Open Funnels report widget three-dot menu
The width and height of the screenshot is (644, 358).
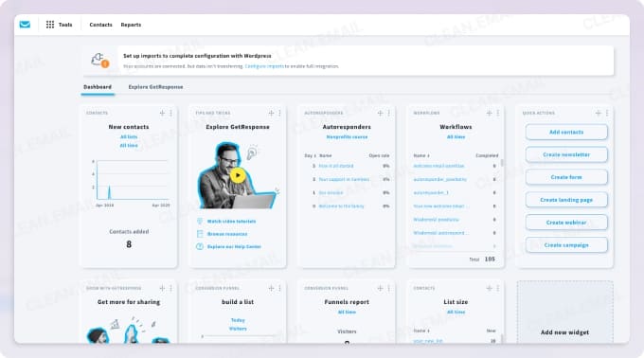[389, 288]
